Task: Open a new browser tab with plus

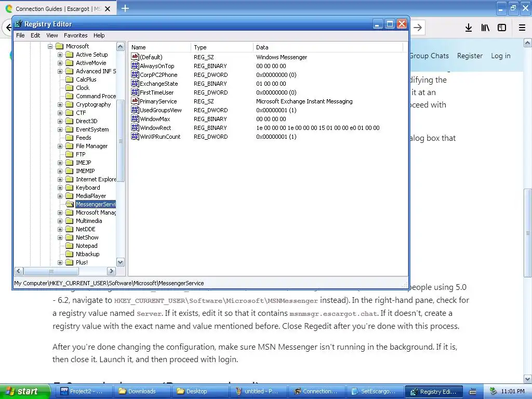Action: point(125,8)
